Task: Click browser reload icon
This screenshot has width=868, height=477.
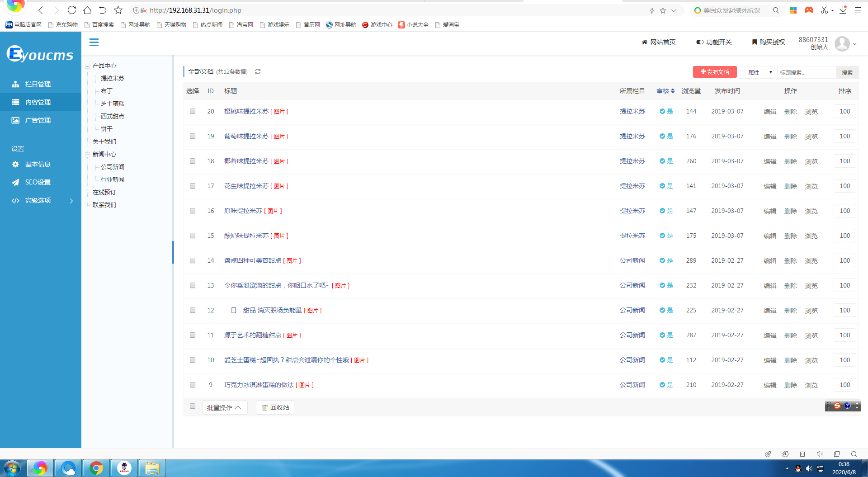Action: tap(71, 10)
